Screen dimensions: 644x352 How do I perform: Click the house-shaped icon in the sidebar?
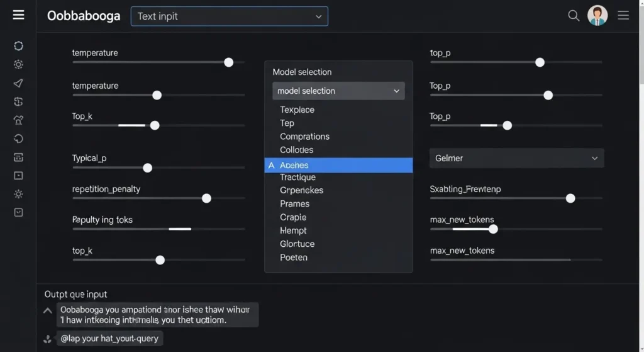pyautogui.click(x=18, y=120)
